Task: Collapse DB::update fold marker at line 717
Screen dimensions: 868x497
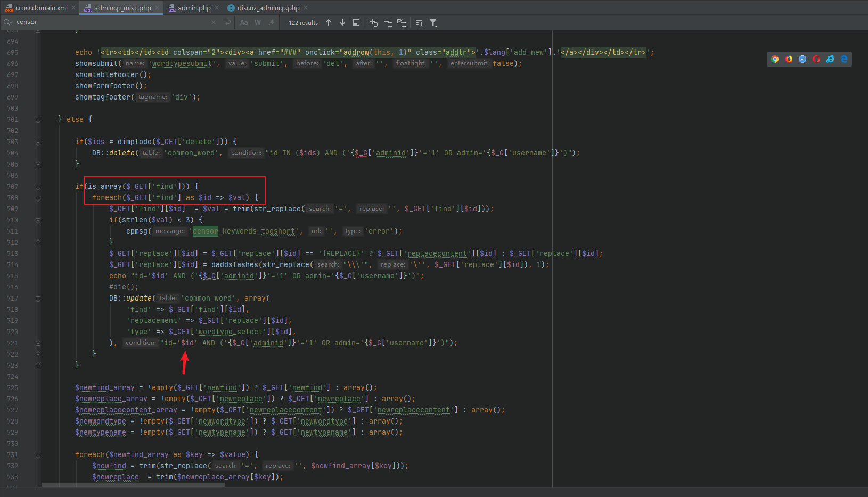Action: point(38,299)
